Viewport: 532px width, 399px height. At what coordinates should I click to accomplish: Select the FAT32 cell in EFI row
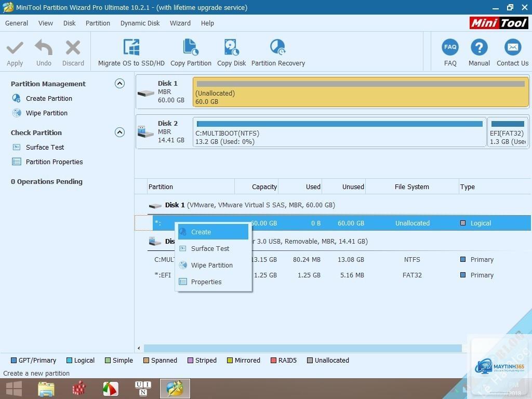coord(412,275)
